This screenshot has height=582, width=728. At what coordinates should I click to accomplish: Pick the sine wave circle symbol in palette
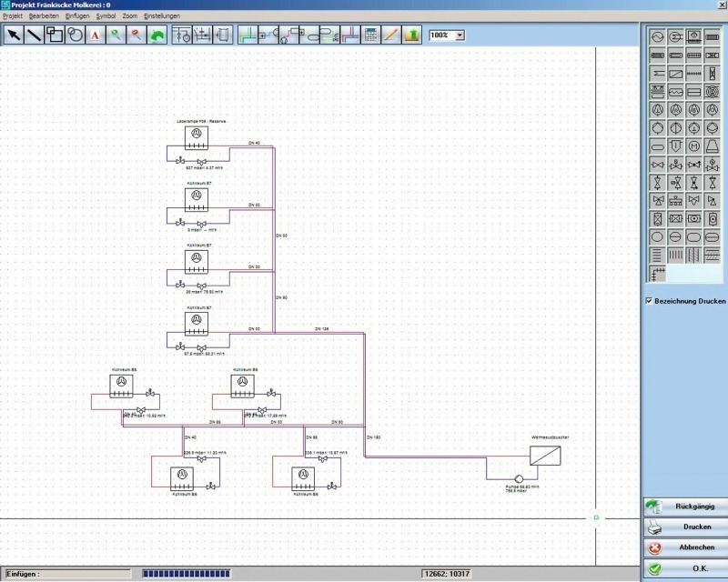click(657, 36)
